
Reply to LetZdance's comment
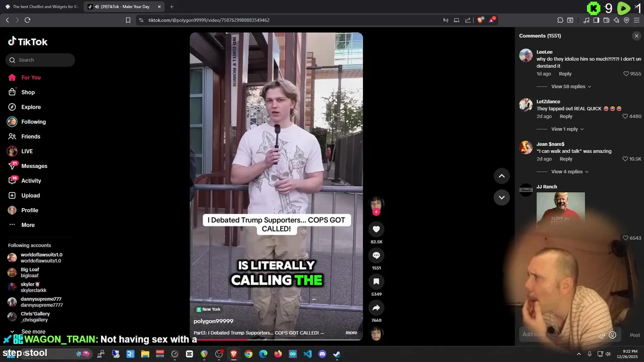(x=566, y=117)
